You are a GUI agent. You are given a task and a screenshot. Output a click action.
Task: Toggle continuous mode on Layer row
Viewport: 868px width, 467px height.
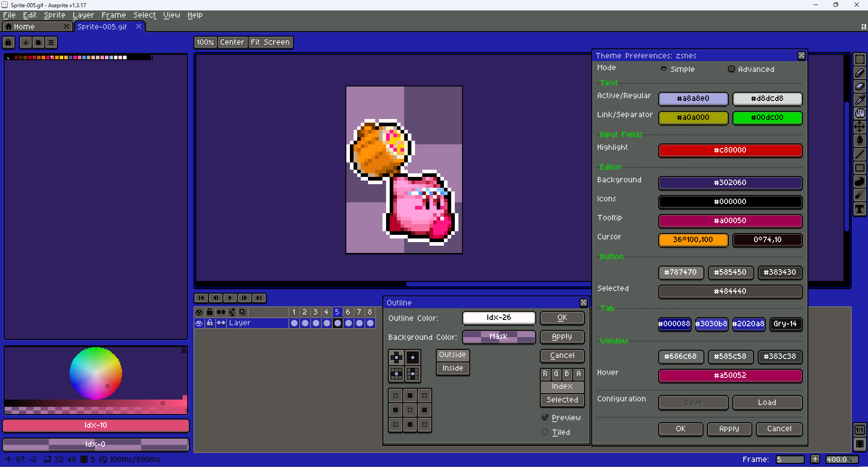pyautogui.click(x=221, y=323)
